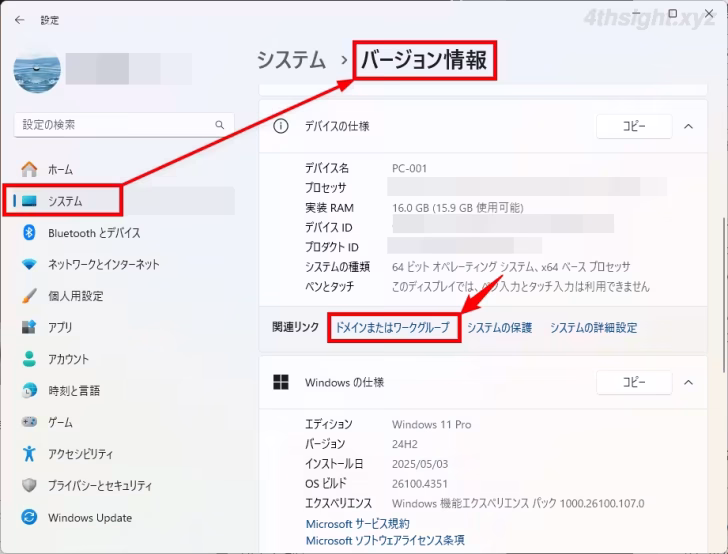Open Microsoft ソフトウェアライセンス条項 link
This screenshot has width=728, height=554.
[x=385, y=541]
